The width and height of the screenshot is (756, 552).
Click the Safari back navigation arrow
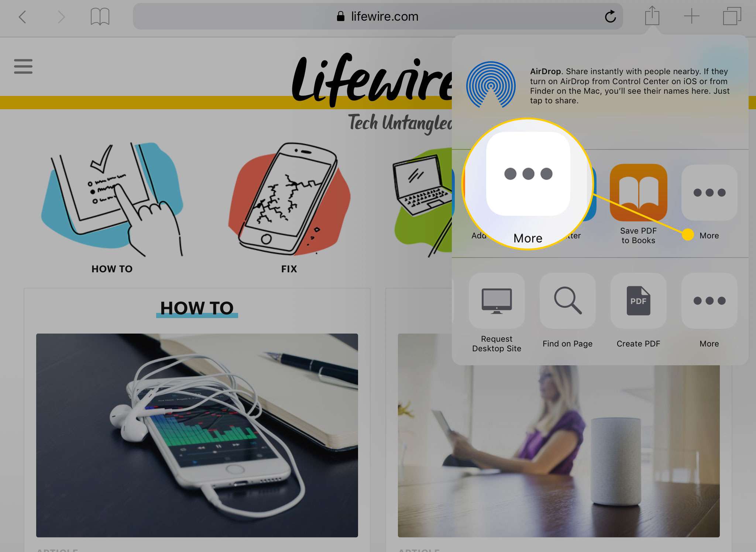[x=22, y=16]
